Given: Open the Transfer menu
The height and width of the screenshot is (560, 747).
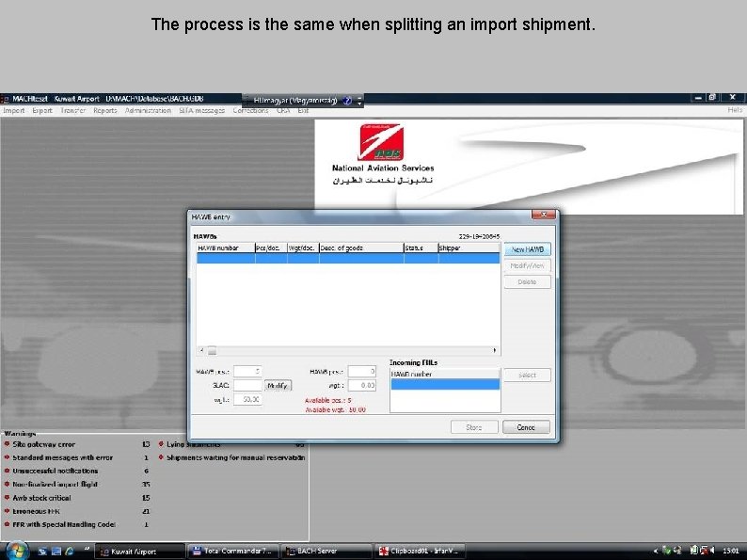Looking at the screenshot, I should click(72, 110).
